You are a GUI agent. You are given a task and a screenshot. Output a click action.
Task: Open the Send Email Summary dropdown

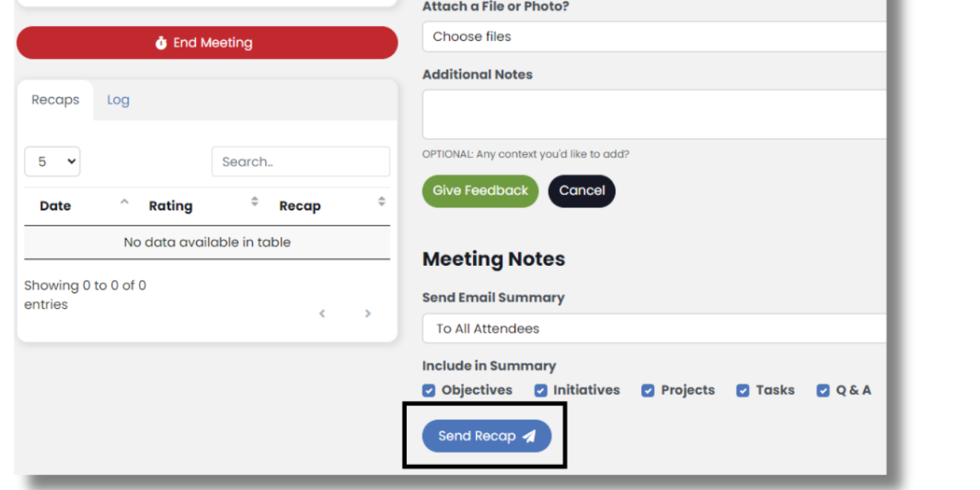pyautogui.click(x=653, y=328)
